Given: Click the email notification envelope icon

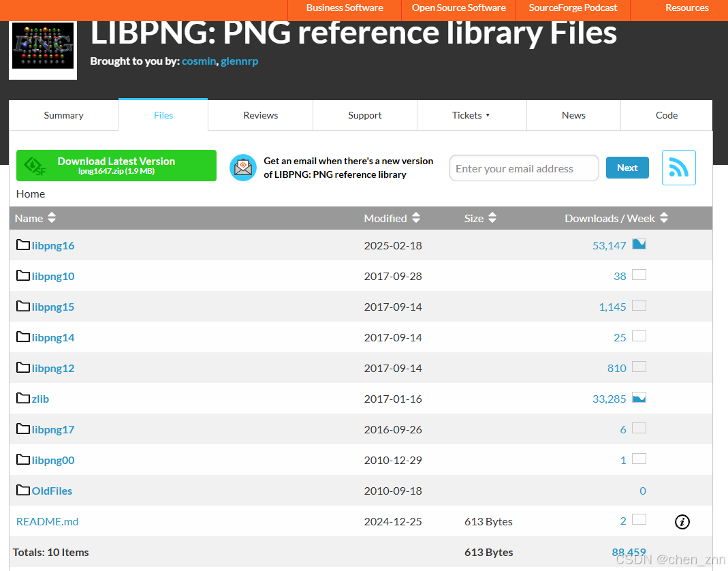Looking at the screenshot, I should (242, 168).
